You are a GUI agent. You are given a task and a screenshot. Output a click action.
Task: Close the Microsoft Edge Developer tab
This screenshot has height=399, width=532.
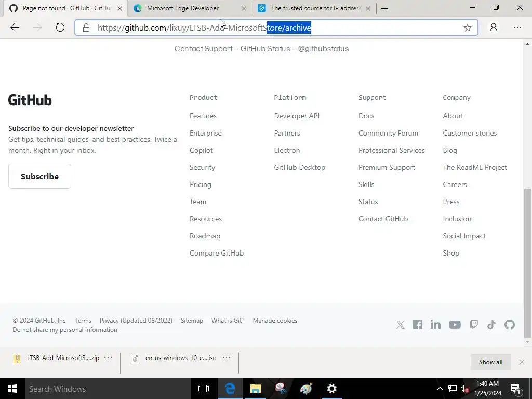click(244, 9)
